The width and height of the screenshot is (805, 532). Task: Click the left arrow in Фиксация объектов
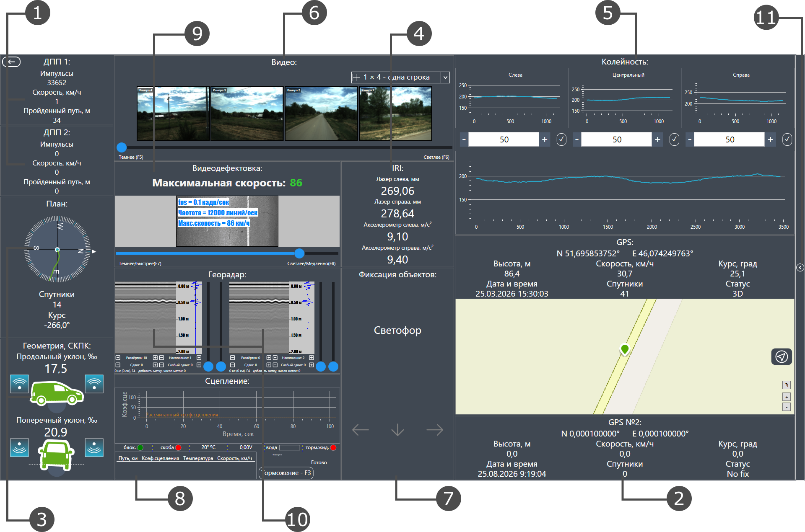(361, 430)
